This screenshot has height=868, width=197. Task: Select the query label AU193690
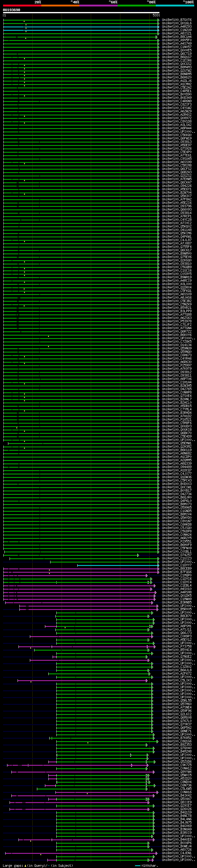click(x=11, y=10)
